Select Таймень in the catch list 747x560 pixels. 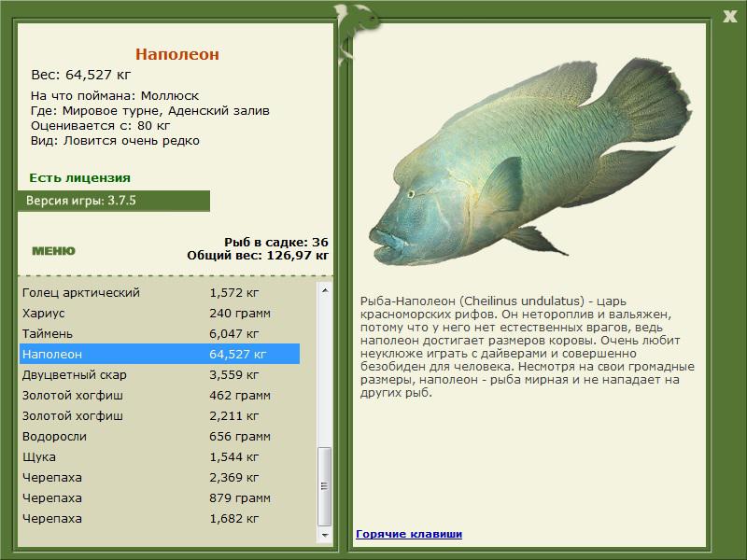click(47, 334)
